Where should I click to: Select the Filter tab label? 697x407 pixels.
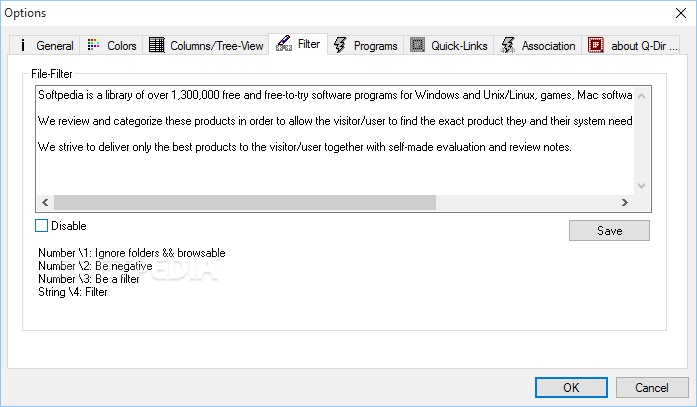pos(309,44)
